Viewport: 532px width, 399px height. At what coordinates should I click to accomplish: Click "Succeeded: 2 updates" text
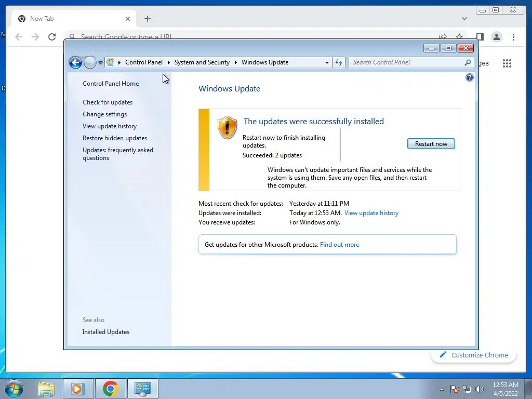272,155
